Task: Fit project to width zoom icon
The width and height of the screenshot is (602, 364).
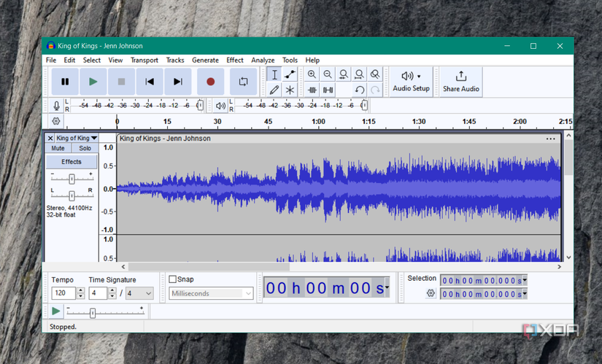Action: tap(359, 74)
